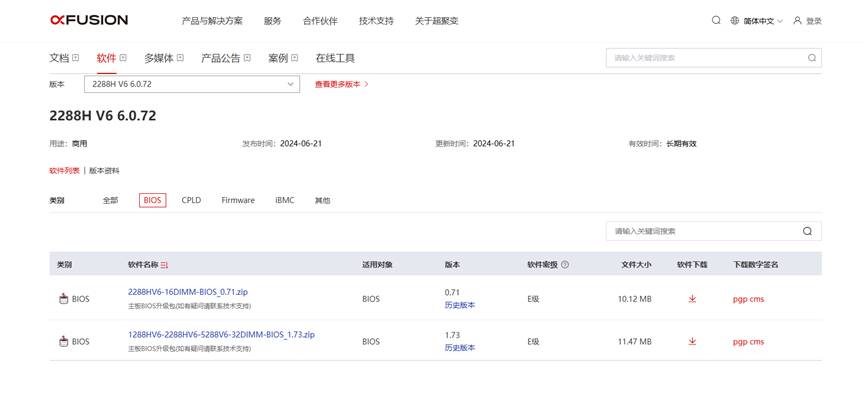The width and height of the screenshot is (865, 399).
Task: Switch to 在线工具 tab
Action: point(335,58)
